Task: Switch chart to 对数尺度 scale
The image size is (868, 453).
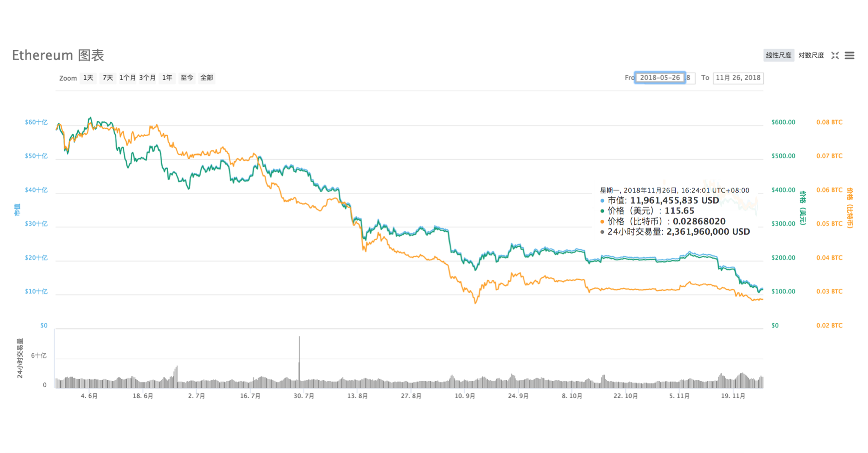Action: [x=811, y=55]
